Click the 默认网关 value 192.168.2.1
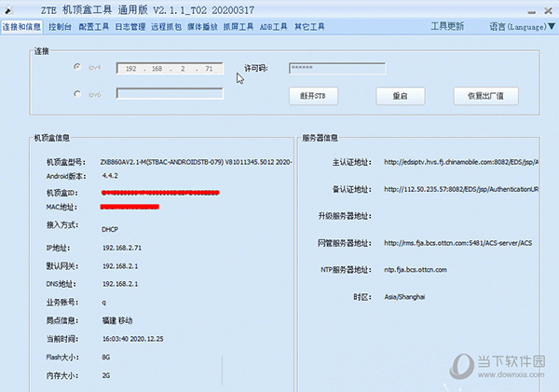559x392 pixels. [120, 266]
